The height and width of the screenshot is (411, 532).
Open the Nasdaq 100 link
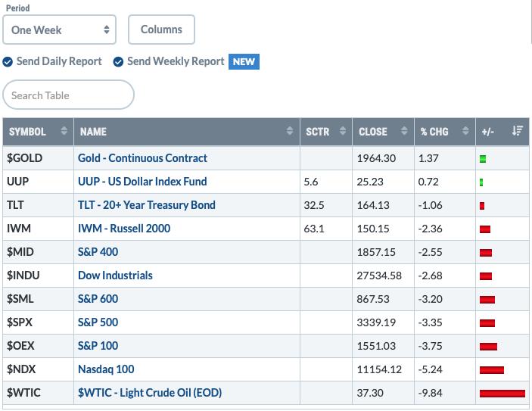(x=106, y=369)
